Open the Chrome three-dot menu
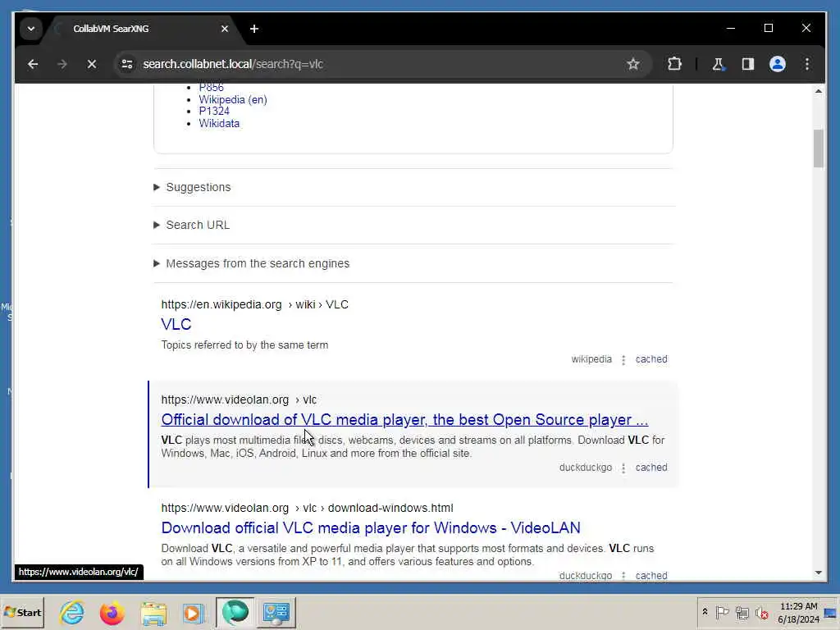 (x=807, y=64)
